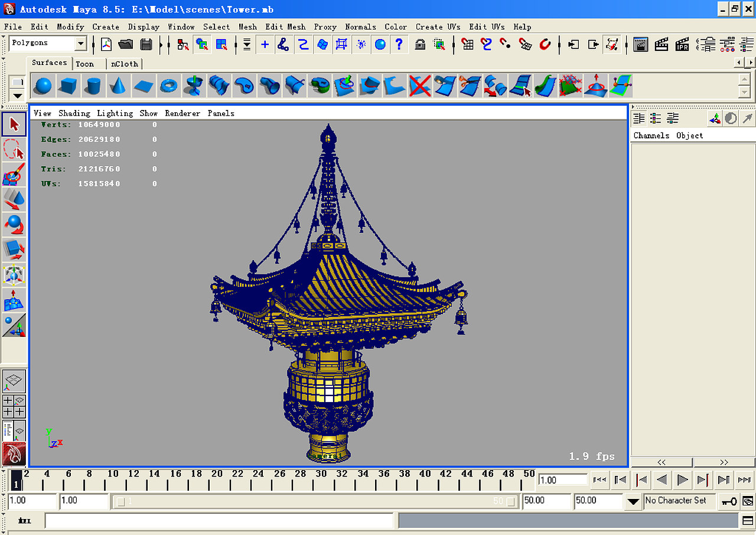
Task: Play the animation forwards
Action: [x=682, y=480]
